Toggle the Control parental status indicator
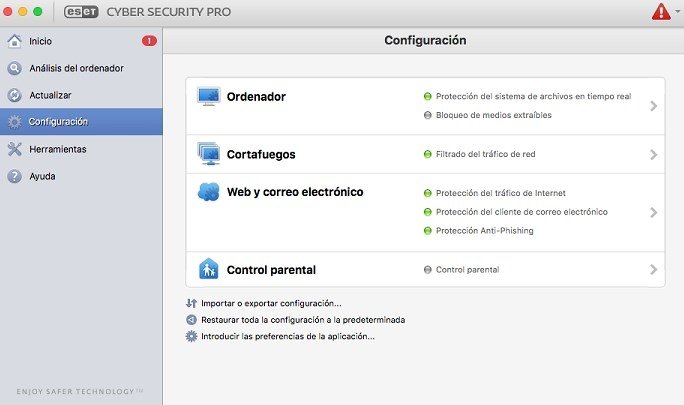The image size is (684, 405). 428,270
